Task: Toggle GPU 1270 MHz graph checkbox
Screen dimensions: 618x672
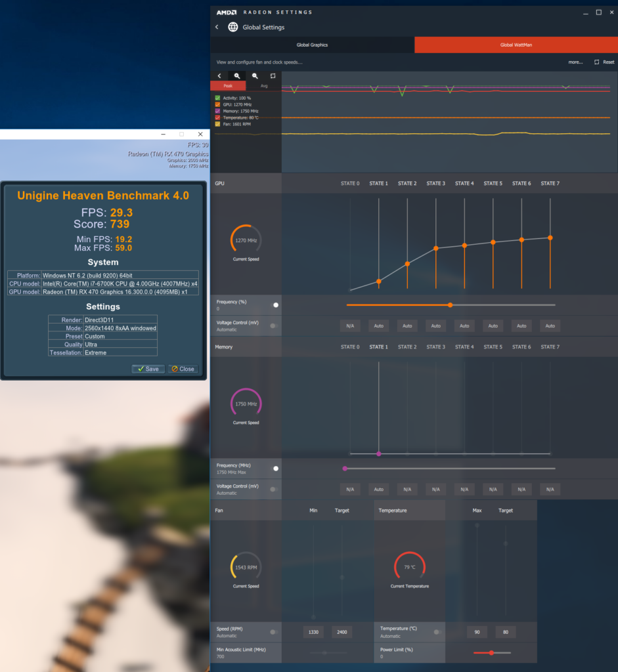Action: [217, 104]
